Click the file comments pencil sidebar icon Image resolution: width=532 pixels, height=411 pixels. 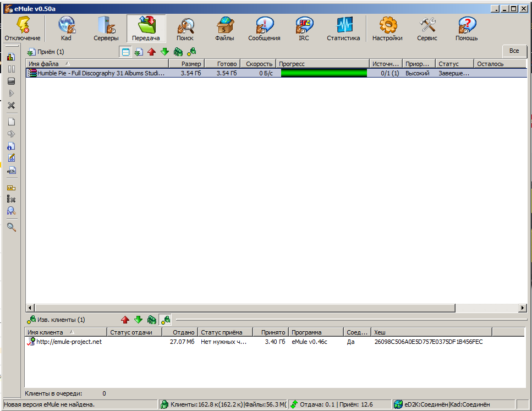click(x=11, y=158)
